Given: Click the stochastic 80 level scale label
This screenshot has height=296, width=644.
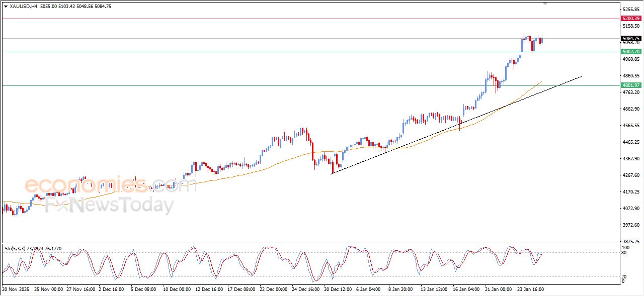Looking at the screenshot, I should point(625,253).
